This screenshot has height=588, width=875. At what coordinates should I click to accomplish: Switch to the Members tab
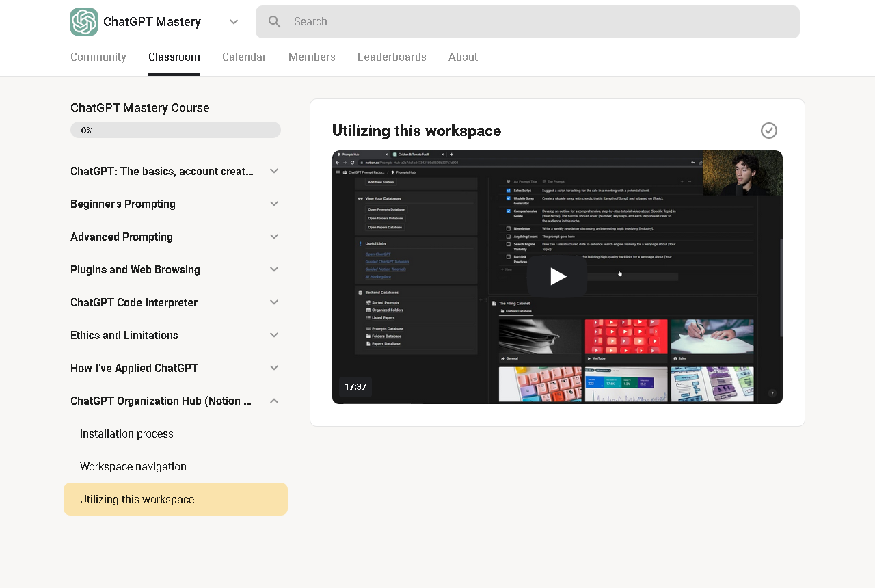pos(312,57)
